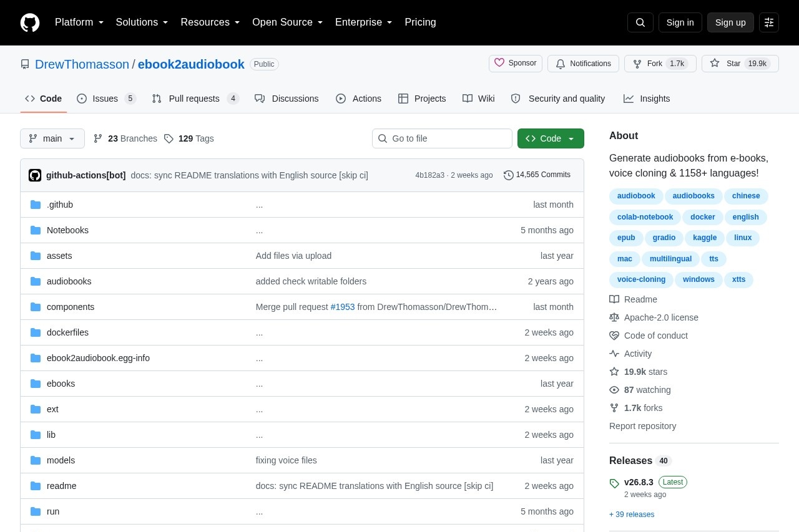The image size is (799, 532).
Task: Expand the Enterprise menu
Action: pos(364,22)
